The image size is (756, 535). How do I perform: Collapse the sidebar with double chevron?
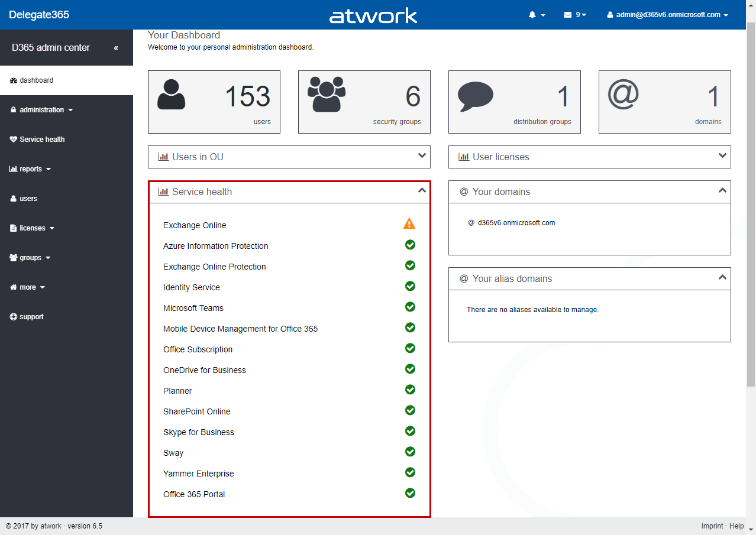116,48
